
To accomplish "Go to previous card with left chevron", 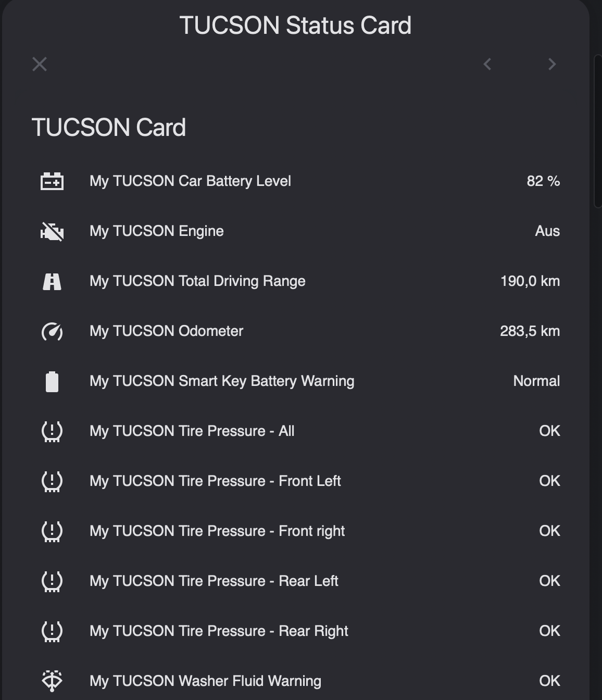I will [x=487, y=64].
